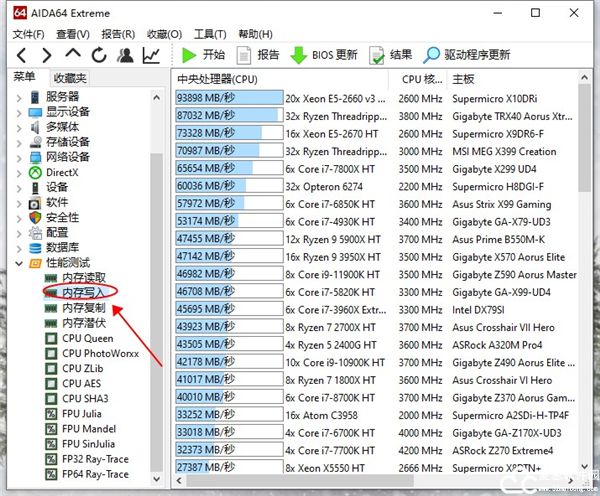This screenshot has height=496, width=600.
Task: Expand the 服务器 tree node
Action: tap(19, 98)
